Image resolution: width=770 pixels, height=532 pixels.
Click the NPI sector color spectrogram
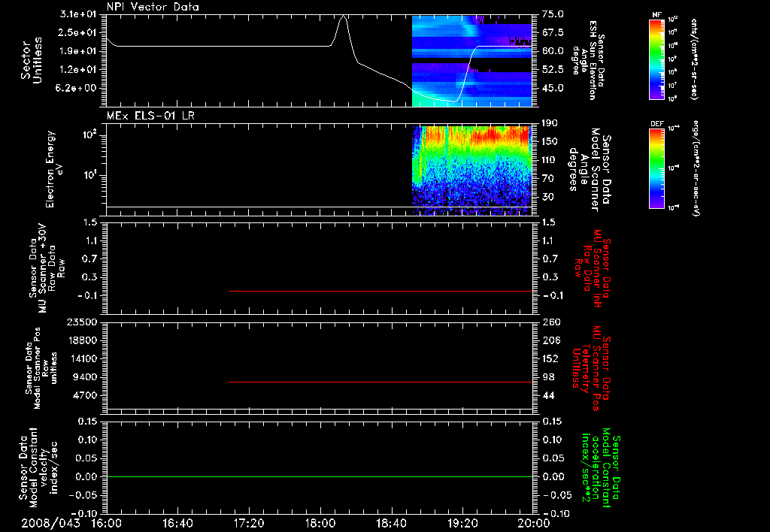click(472, 61)
